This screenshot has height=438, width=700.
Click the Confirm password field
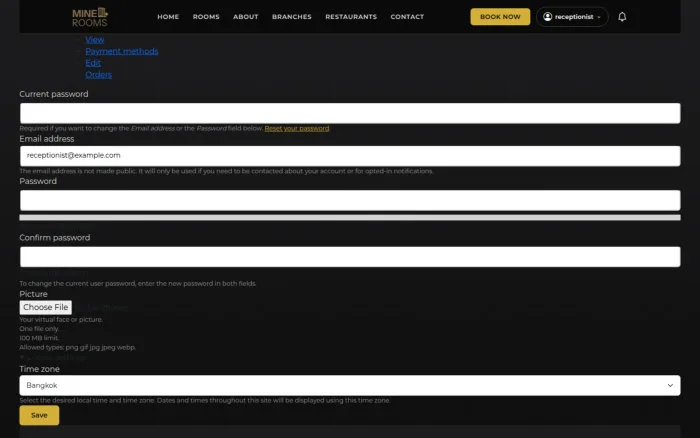tap(350, 257)
